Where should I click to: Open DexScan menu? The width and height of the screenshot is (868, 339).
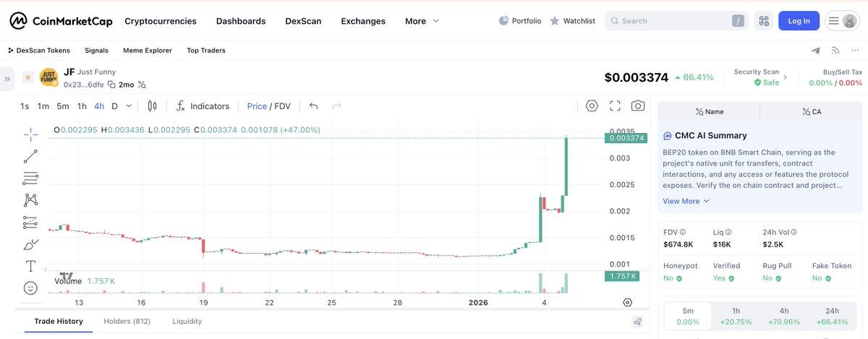[x=303, y=21]
